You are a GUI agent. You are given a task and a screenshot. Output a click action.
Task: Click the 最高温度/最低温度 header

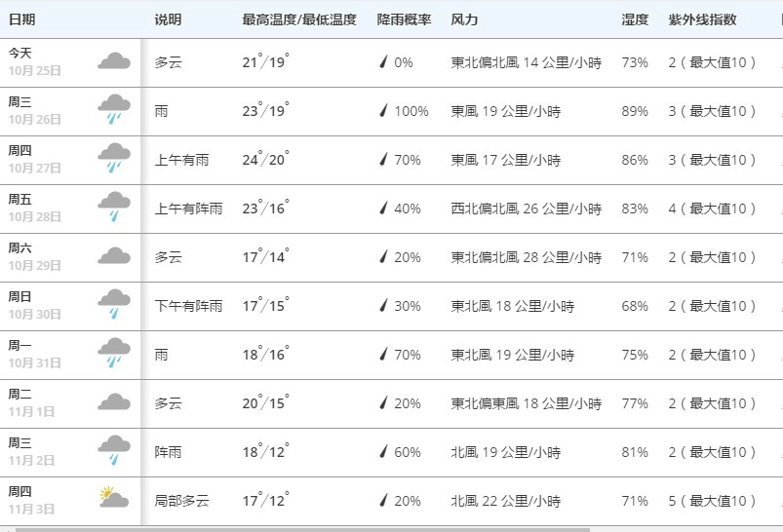click(x=299, y=19)
